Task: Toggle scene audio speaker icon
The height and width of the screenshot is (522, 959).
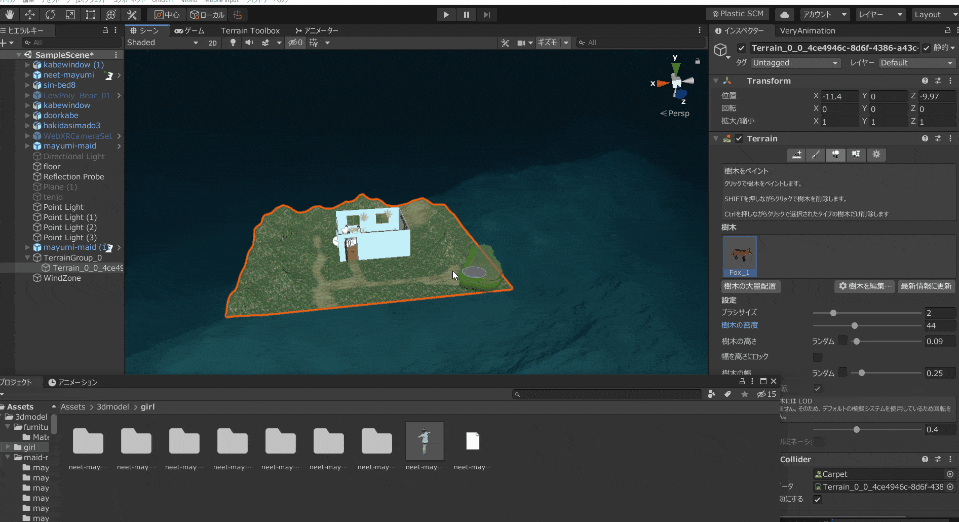Action: pos(249,42)
